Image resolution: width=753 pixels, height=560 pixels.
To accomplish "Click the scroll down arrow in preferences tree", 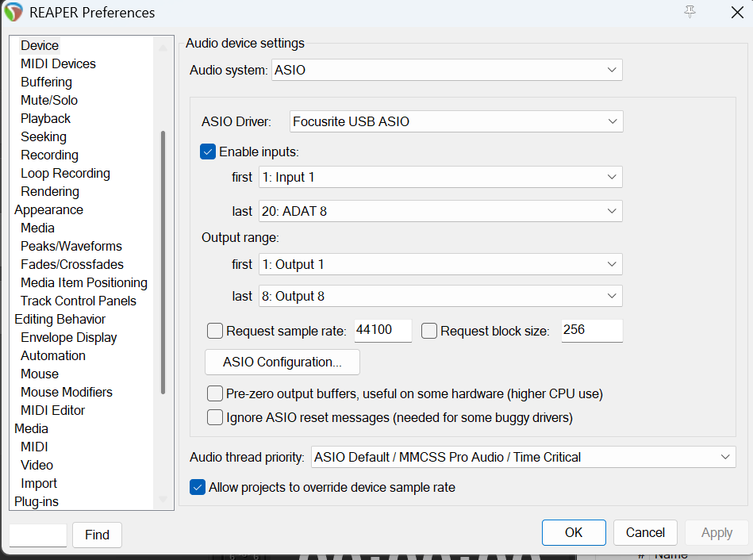I will [163, 499].
